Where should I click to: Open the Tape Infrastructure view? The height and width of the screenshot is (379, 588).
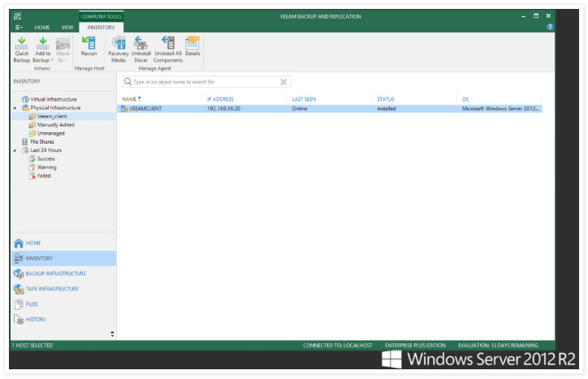pos(52,289)
